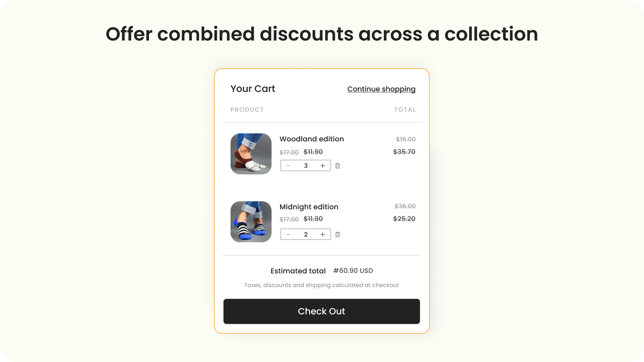Remove Midnight edition with the trash icon
Screen dimensions: 644x362
(x=338, y=234)
